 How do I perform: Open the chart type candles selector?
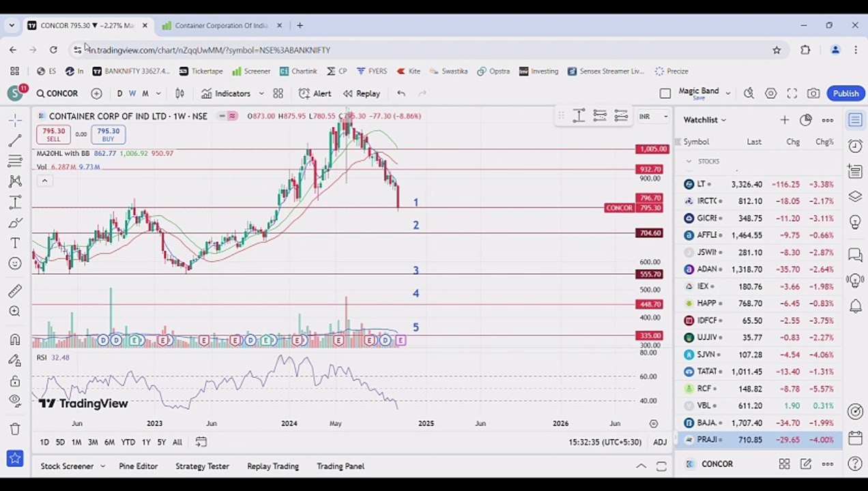click(180, 93)
